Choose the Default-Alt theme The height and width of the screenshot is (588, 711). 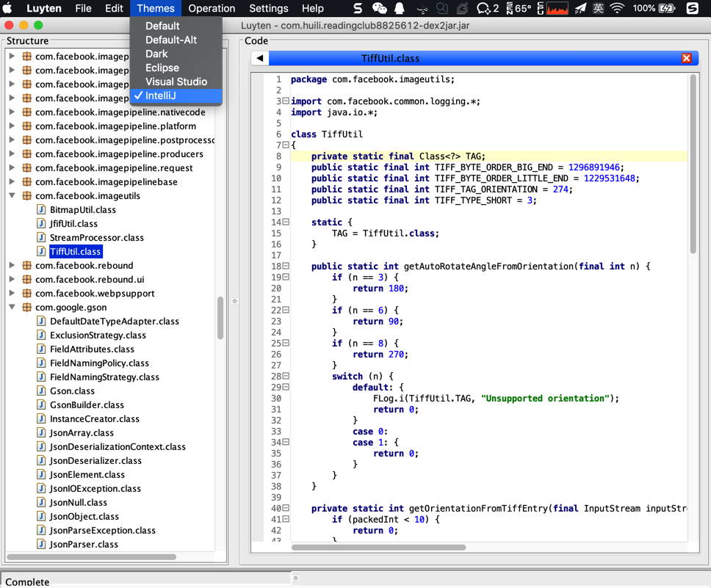[176, 40]
